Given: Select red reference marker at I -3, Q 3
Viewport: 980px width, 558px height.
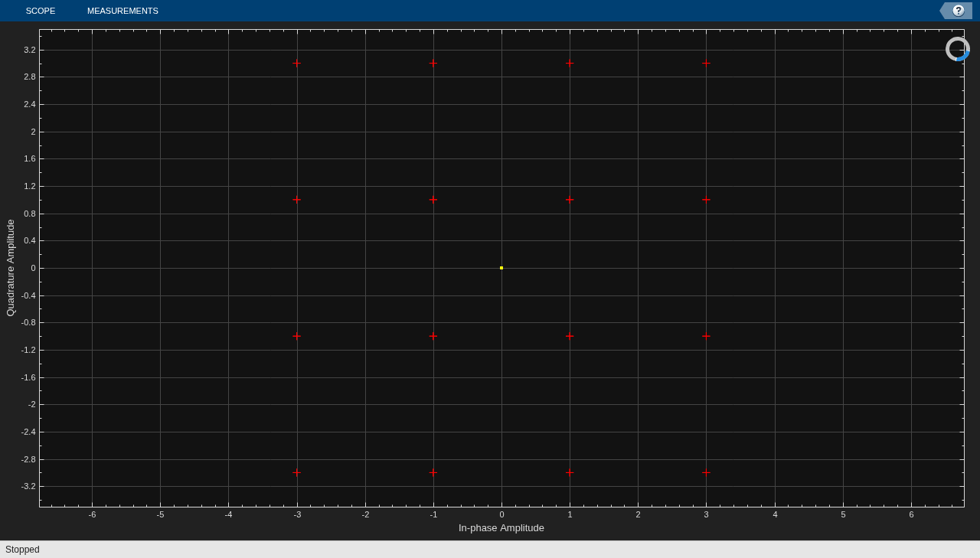Looking at the screenshot, I should pyautogui.click(x=296, y=63).
